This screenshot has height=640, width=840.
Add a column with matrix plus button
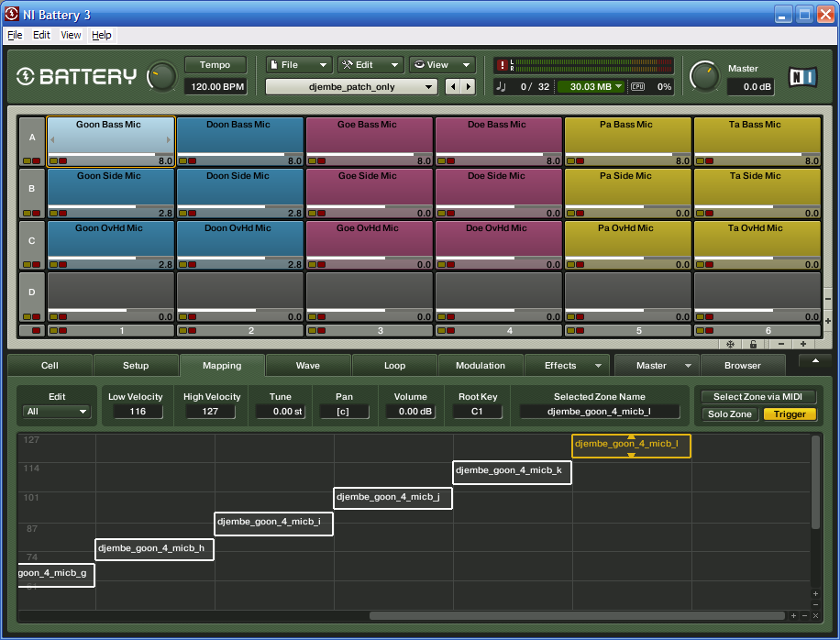[x=803, y=344]
